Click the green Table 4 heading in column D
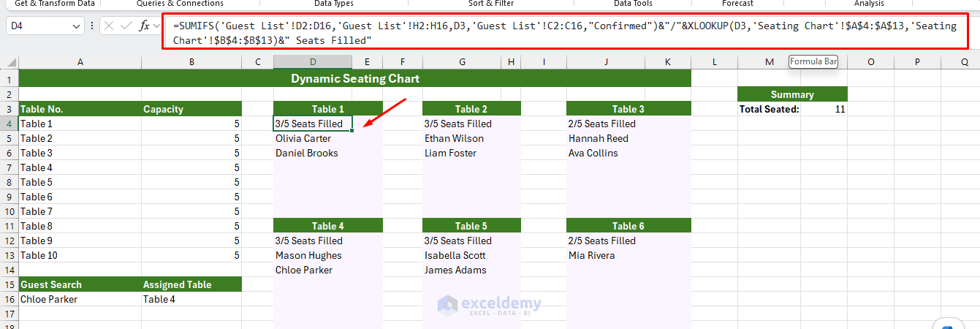The width and height of the screenshot is (980, 329). [x=328, y=227]
